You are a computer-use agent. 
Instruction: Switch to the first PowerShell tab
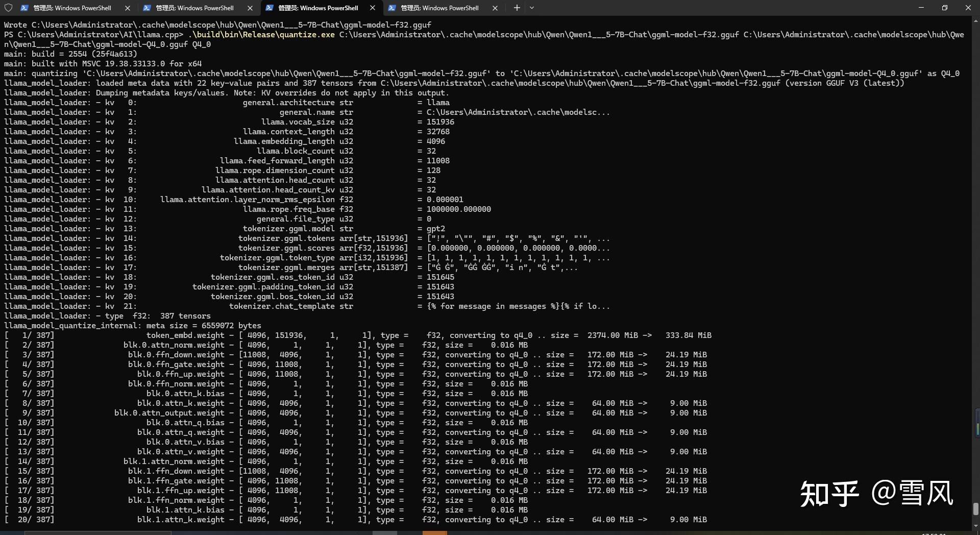[77, 8]
